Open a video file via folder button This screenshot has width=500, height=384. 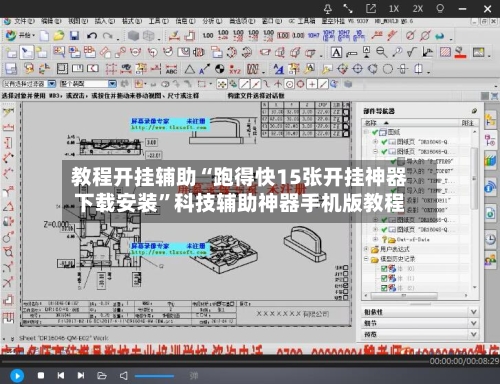click(102, 376)
